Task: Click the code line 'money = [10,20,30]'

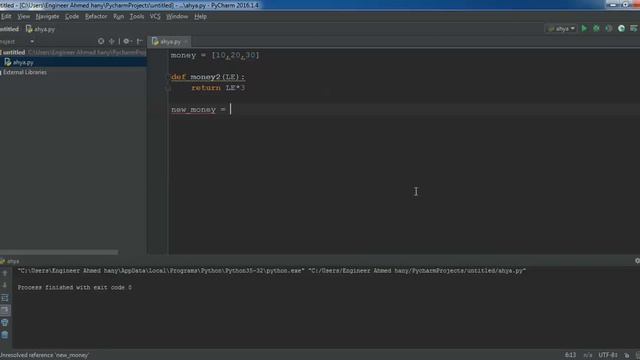Action: [x=215, y=55]
